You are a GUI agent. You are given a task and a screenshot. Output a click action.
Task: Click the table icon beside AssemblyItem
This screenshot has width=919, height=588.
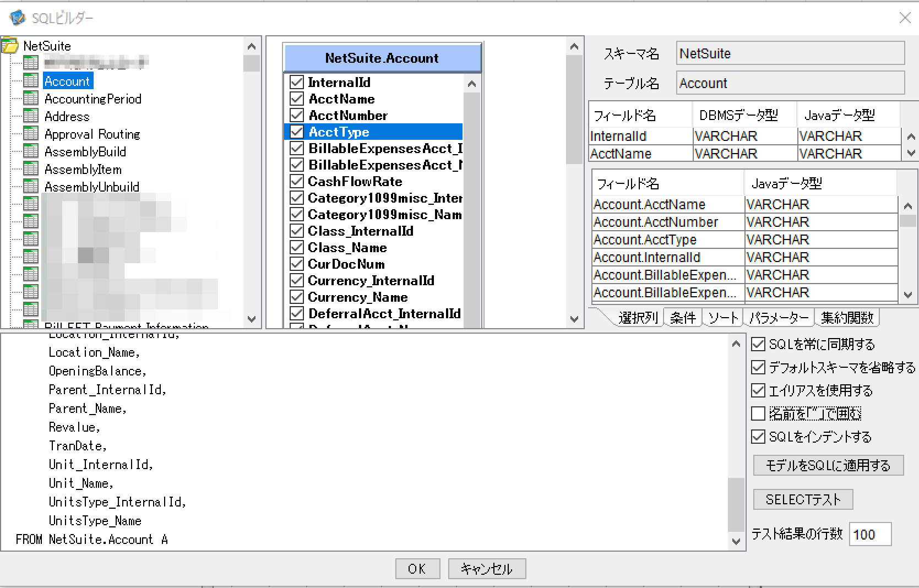[31, 169]
